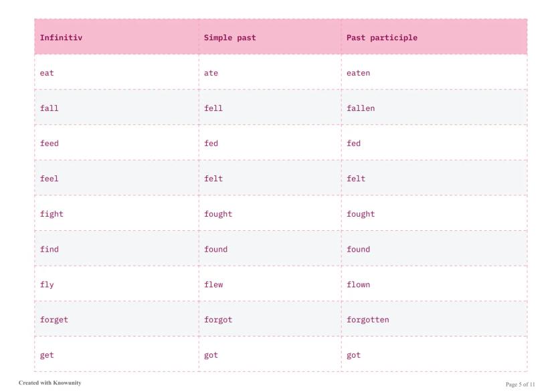The width and height of the screenshot is (554, 392).
Task: Click the "Simple past" column header
Action: pyautogui.click(x=229, y=37)
